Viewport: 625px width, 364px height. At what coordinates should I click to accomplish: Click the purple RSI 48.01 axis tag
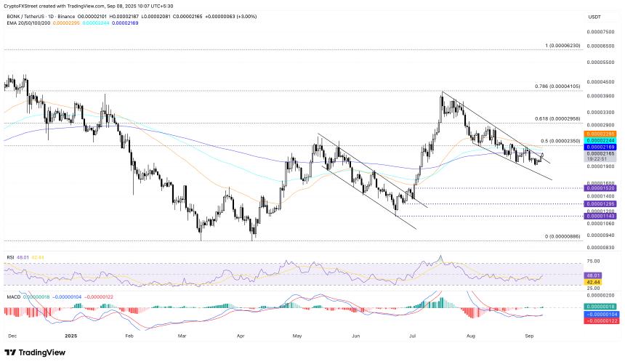point(593,275)
